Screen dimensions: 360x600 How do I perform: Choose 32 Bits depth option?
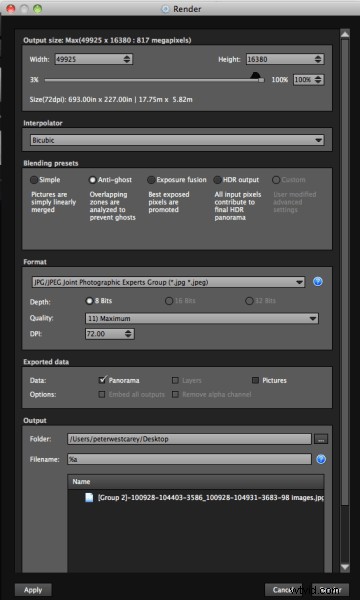[249, 301]
